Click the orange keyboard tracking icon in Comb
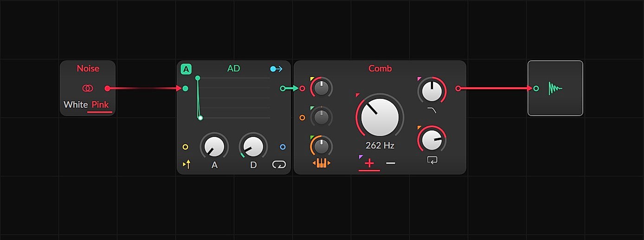The width and height of the screenshot is (644, 240). (321, 163)
